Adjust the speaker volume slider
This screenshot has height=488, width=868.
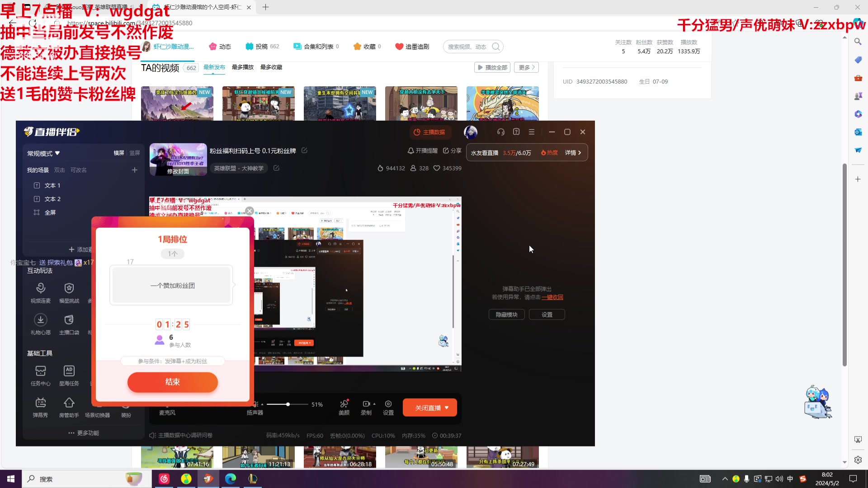(x=288, y=404)
